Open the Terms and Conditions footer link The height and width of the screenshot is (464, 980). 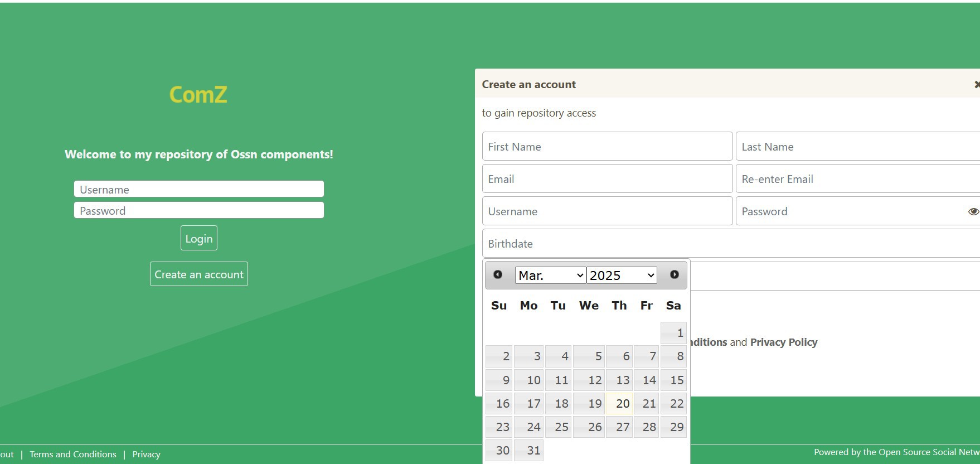tap(73, 455)
